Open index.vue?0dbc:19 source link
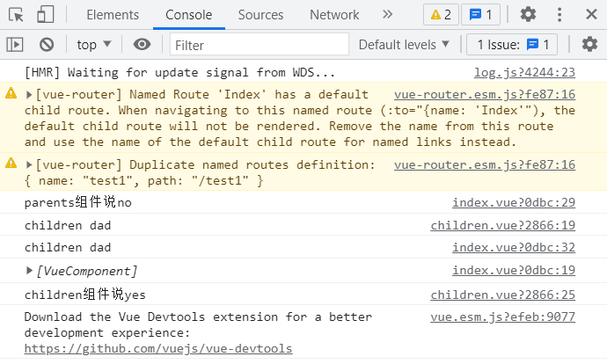607x364 pixels. click(514, 270)
